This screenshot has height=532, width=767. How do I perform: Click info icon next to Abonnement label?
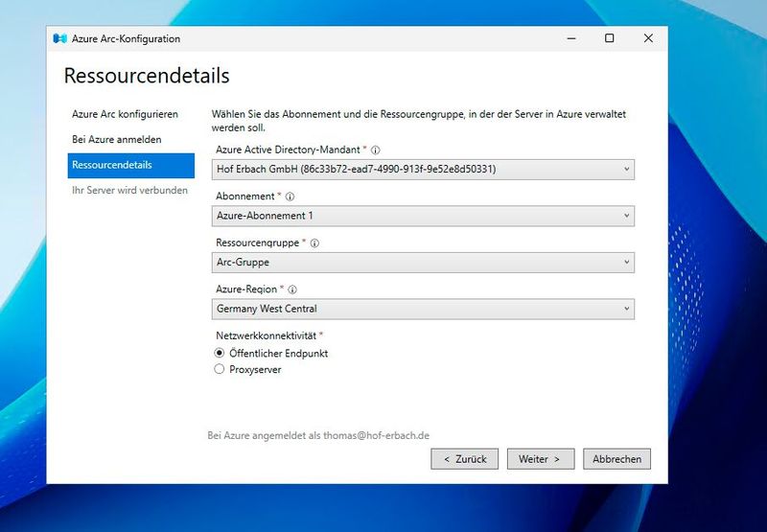coord(290,197)
